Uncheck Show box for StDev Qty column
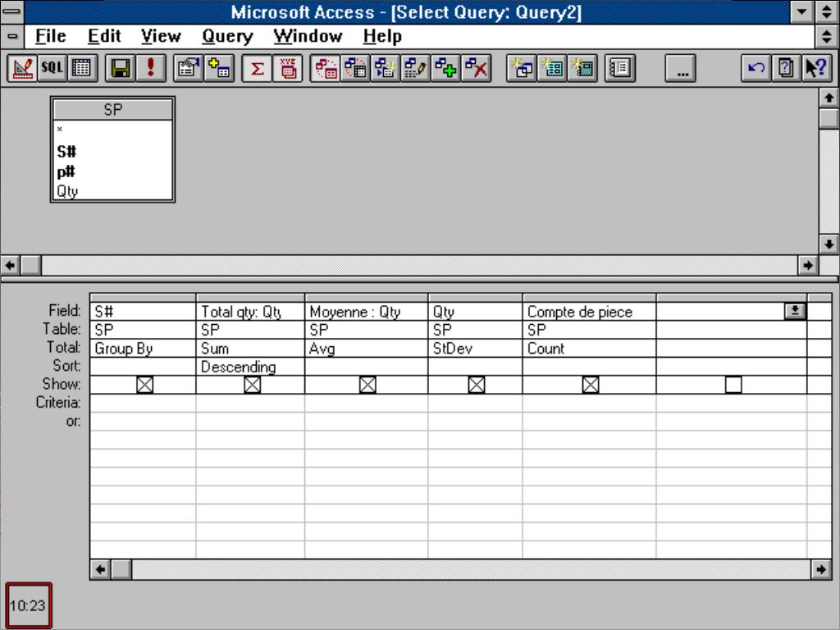Screen dimensions: 840x630 (477, 385)
